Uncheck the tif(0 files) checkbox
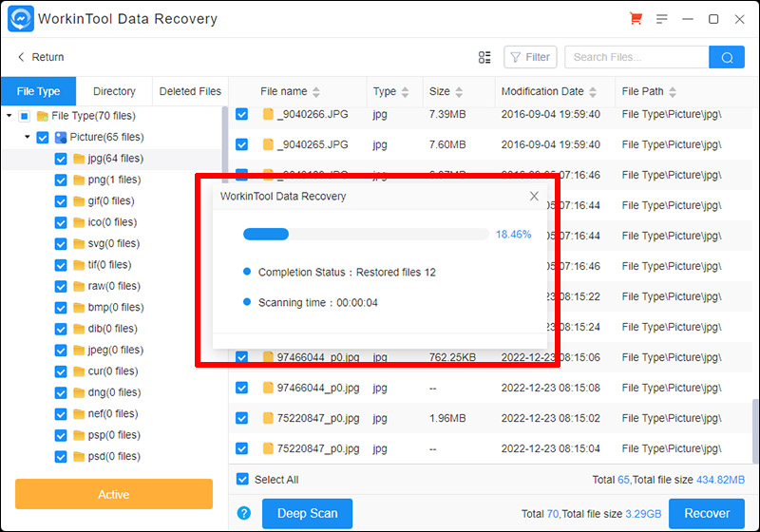Image resolution: width=760 pixels, height=532 pixels. (61, 265)
